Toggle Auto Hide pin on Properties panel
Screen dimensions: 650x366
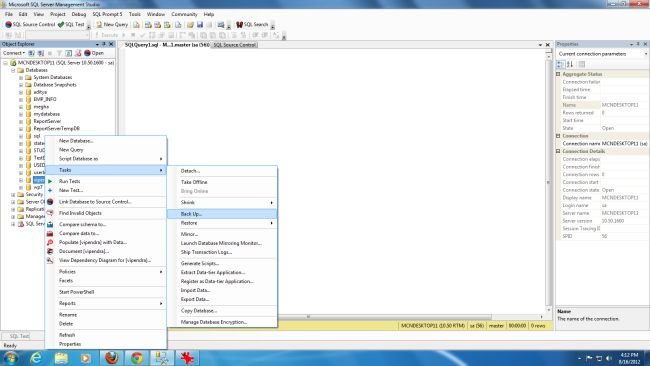[638, 44]
